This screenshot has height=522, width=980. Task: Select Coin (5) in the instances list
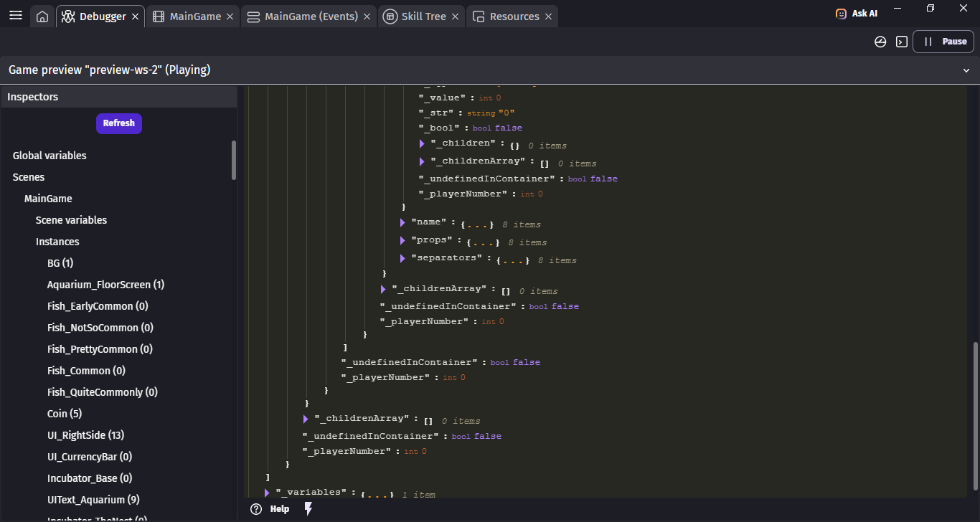65,414
